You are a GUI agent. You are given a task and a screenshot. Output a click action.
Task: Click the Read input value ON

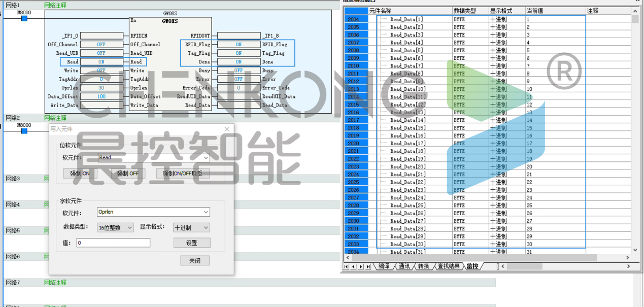point(101,62)
